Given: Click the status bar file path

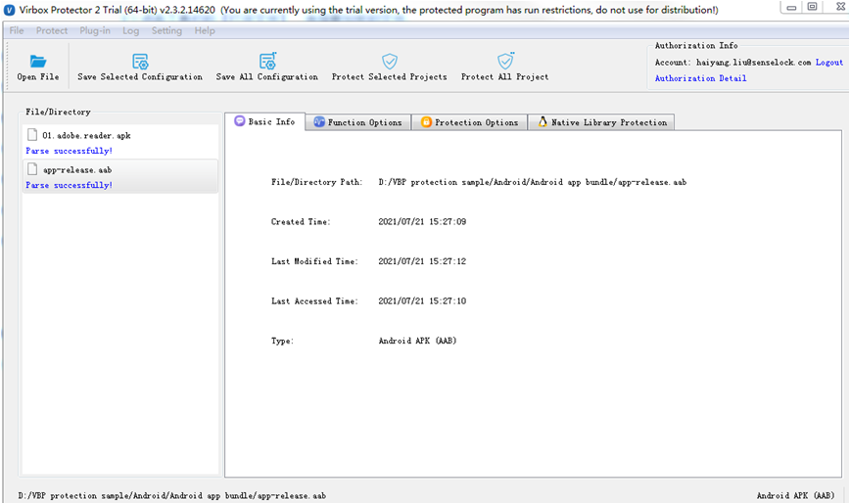Looking at the screenshot, I should click(x=171, y=495).
